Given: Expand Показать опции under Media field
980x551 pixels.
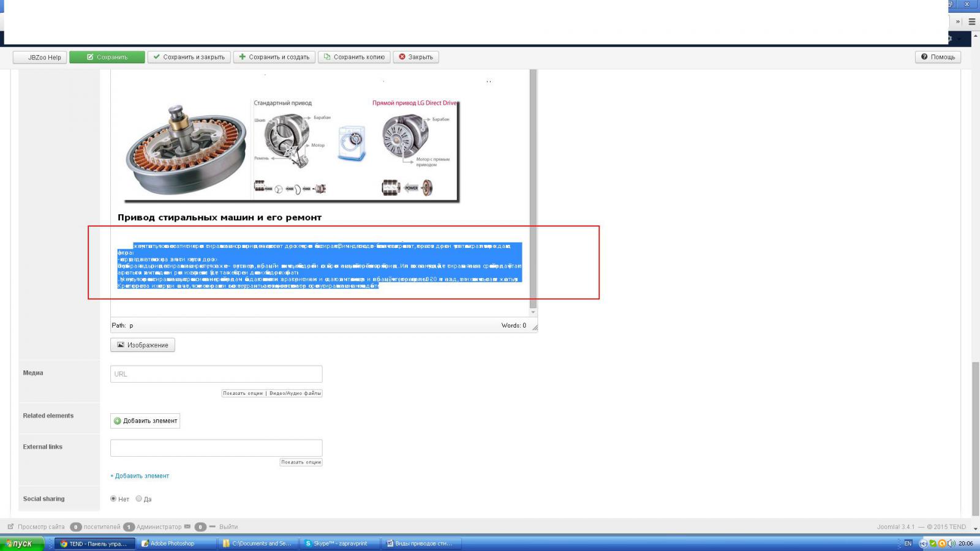Looking at the screenshot, I should click(x=243, y=393).
